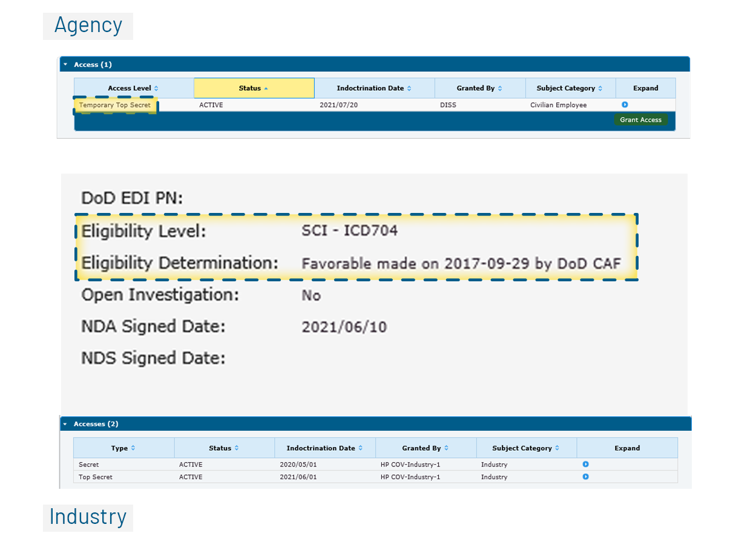The image size is (756, 536).
Task: Click the DoD EDI PN label
Action: click(132, 198)
